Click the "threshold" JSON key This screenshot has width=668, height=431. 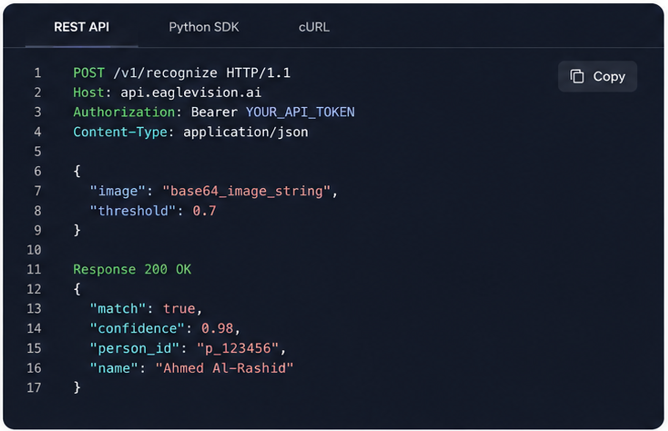click(x=132, y=211)
